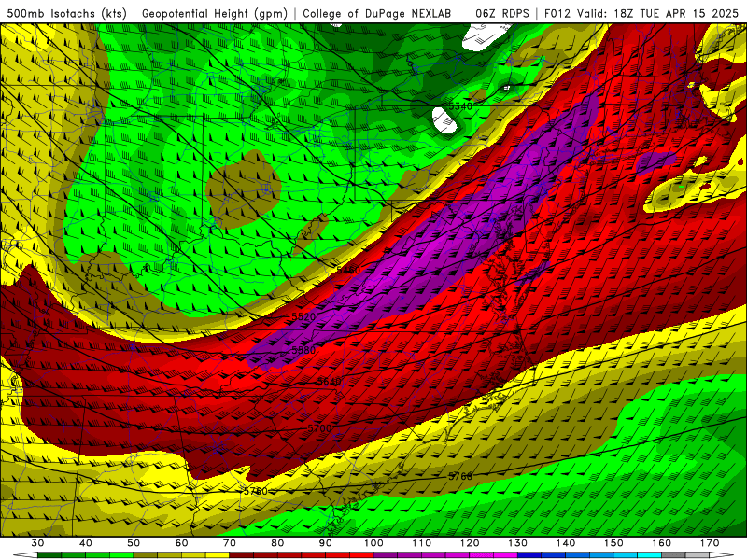Screen dimensions: 747x560
Task: Click the 120 value on the color scale
Action: [470, 543]
